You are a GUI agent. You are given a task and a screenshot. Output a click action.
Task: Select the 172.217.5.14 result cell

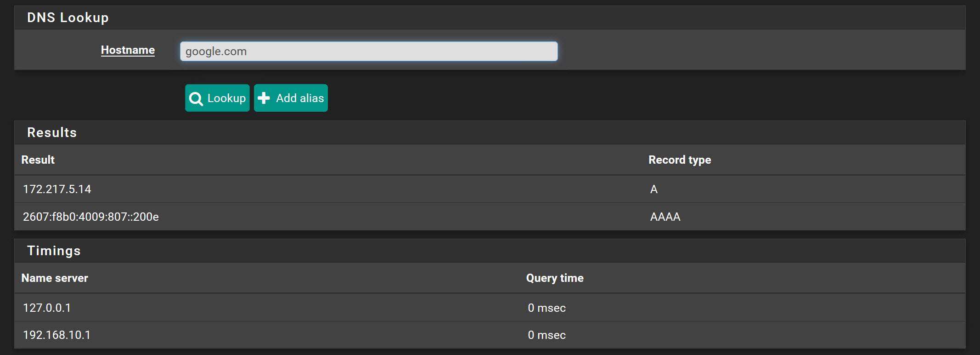click(x=57, y=189)
